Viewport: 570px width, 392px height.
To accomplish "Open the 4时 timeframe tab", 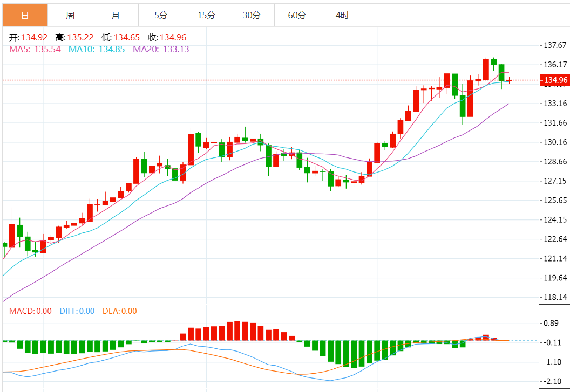I will click(x=342, y=15).
